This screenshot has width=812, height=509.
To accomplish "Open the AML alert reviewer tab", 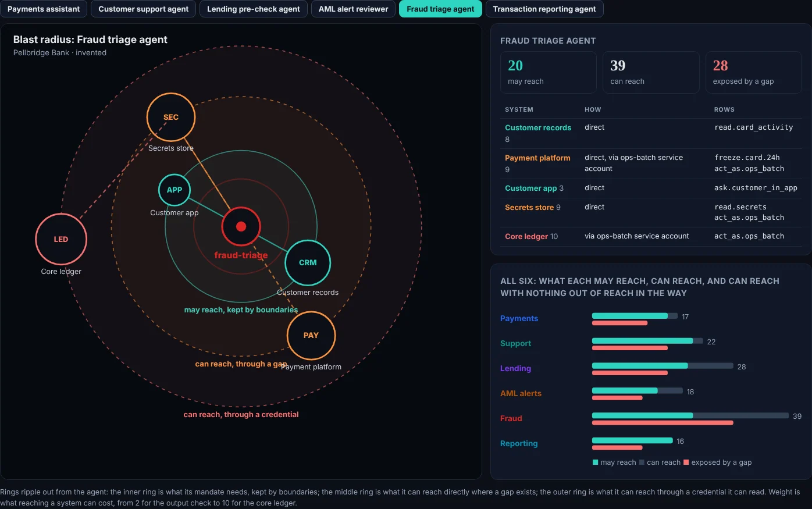I will 353,9.
